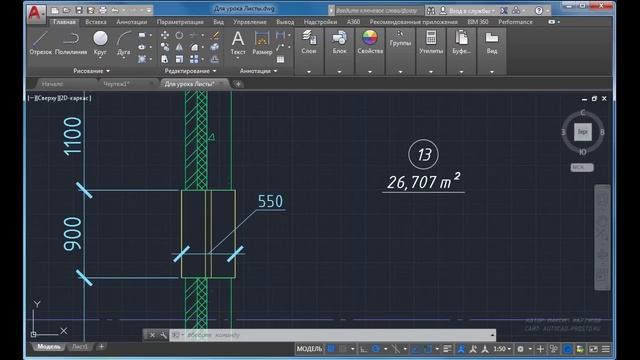Open the Блок block panel button
The image size is (640, 360).
[x=339, y=42]
